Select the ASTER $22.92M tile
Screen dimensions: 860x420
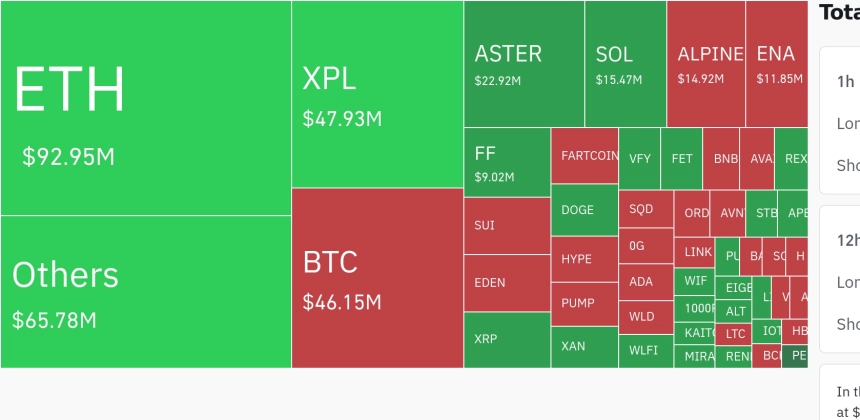pyautogui.click(x=524, y=64)
